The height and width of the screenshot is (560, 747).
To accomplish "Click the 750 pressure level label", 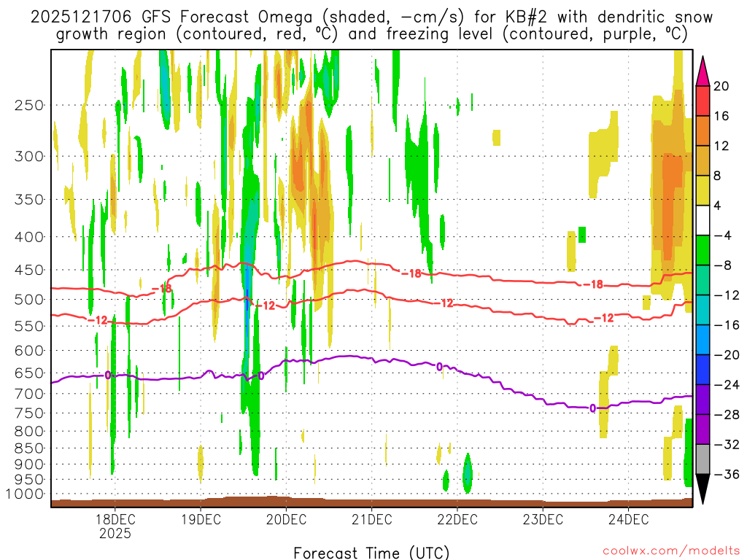I will [29, 413].
